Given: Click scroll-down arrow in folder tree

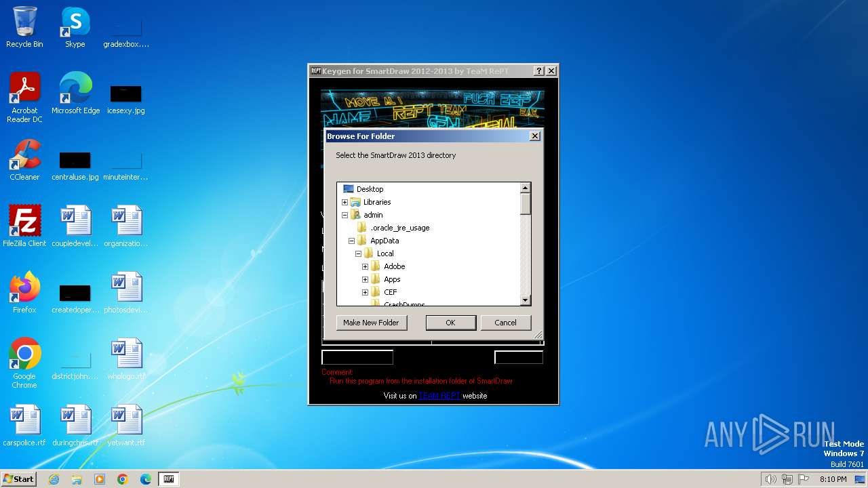Looking at the screenshot, I should (525, 300).
